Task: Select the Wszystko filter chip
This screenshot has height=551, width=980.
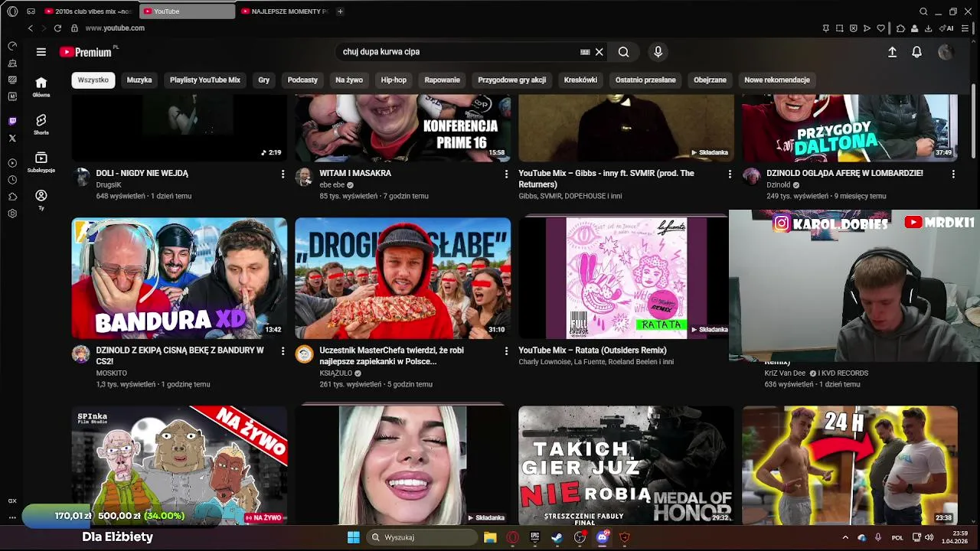Action: point(93,80)
